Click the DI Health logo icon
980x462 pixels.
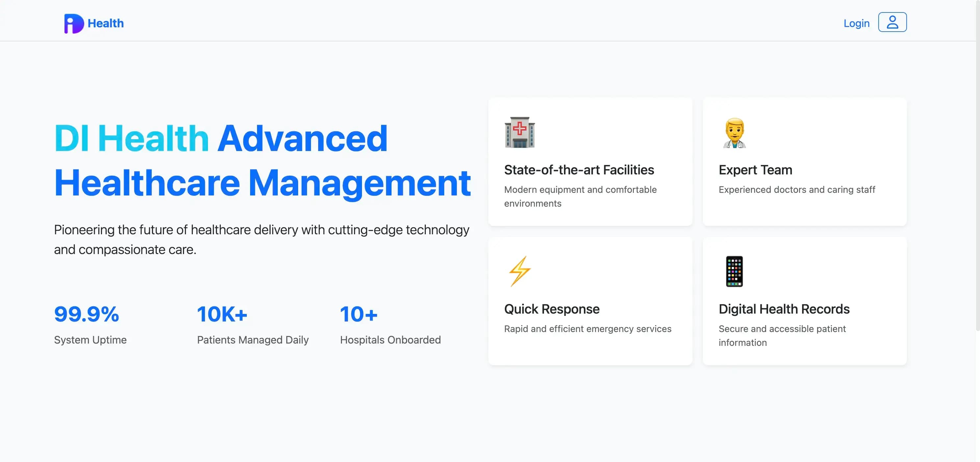tap(74, 24)
